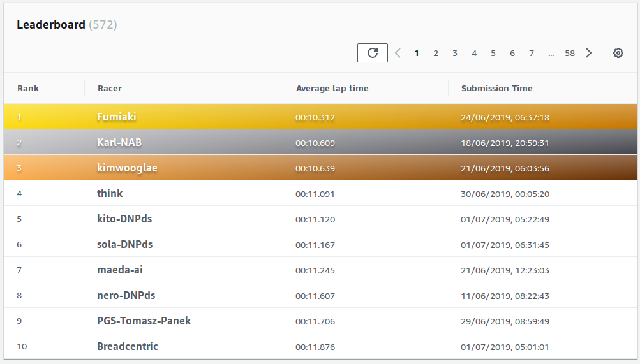This screenshot has width=640, height=364.
Task: Click submission time 11/06/2019, 08:22:43
Action: point(505,296)
